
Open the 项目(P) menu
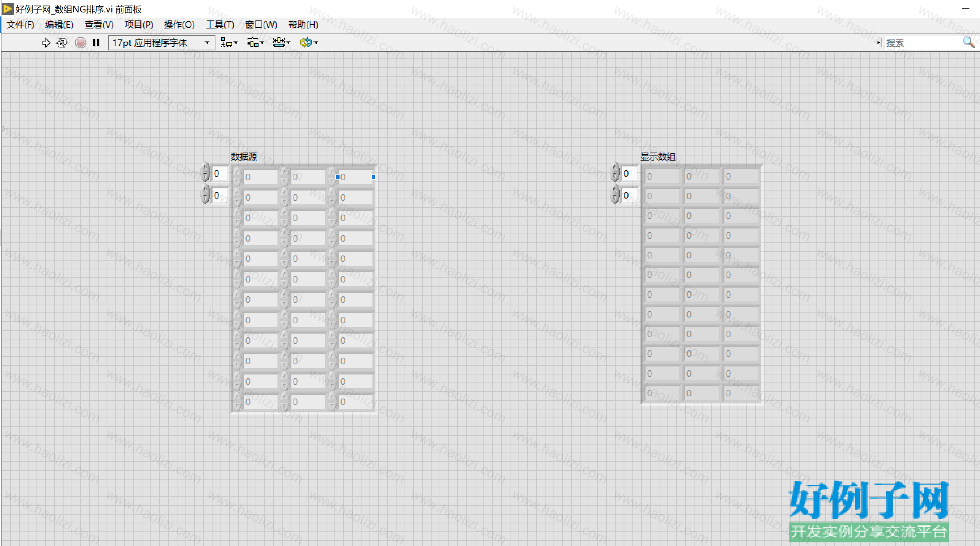138,25
